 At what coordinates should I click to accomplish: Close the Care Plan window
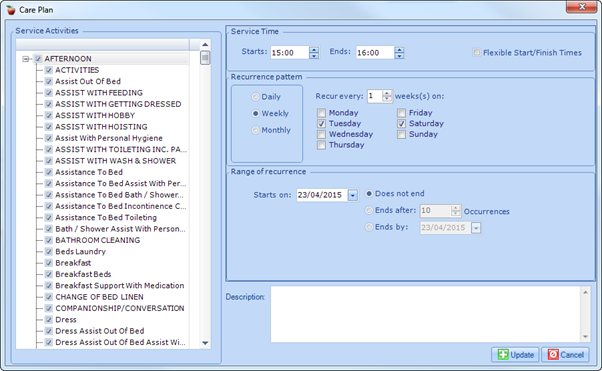tap(582, 7)
